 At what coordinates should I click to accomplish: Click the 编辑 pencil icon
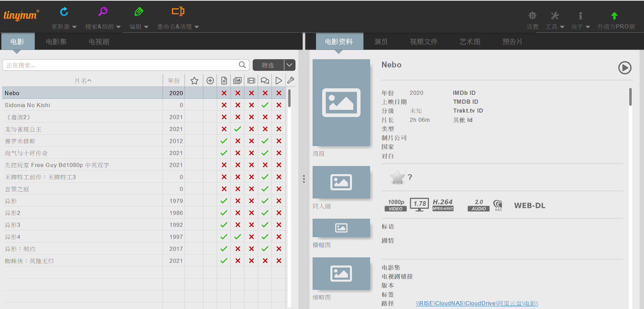[x=139, y=11]
